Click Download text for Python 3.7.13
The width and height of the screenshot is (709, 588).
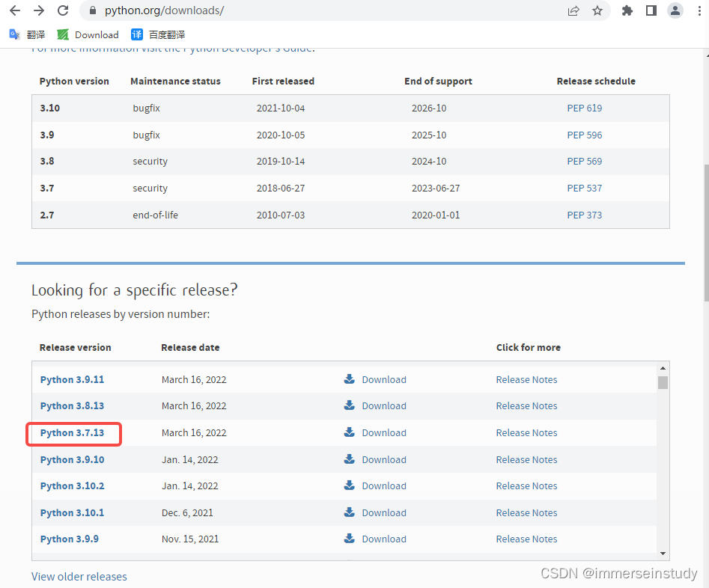[x=384, y=433]
